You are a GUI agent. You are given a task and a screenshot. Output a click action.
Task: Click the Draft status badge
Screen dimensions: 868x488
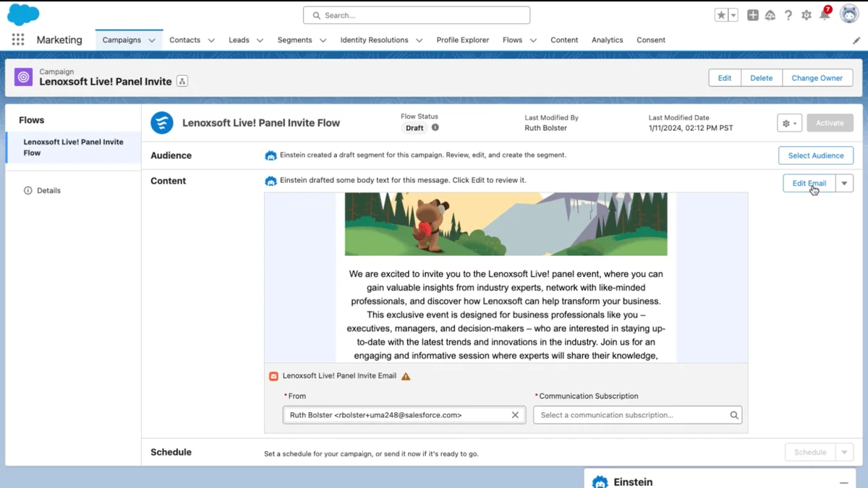pyautogui.click(x=414, y=128)
